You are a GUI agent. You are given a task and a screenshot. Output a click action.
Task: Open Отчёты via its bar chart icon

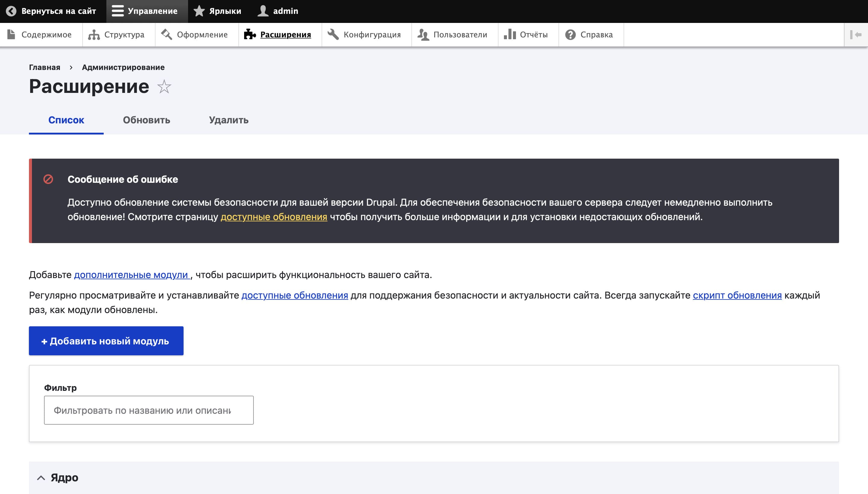pyautogui.click(x=510, y=35)
